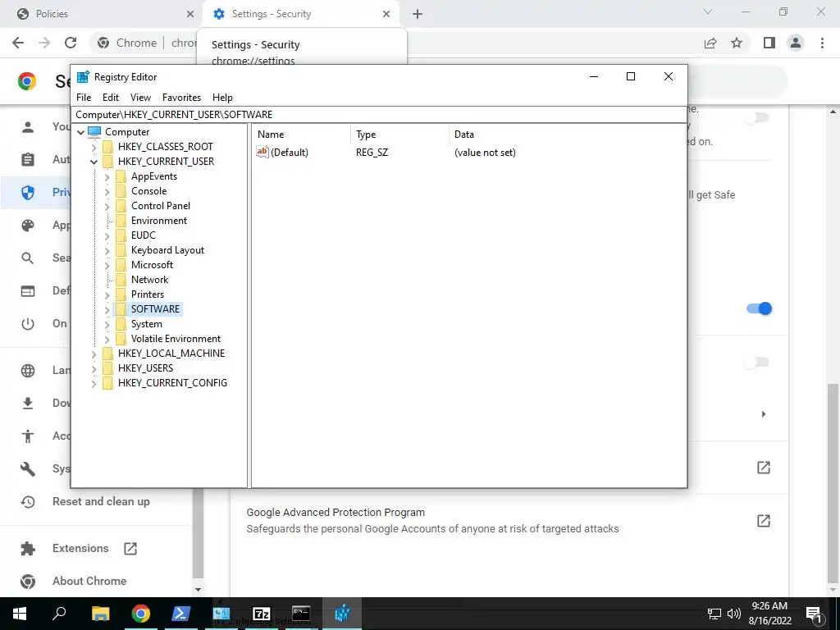Open the Help menu in Registry Editor
Screen dimensions: 840x630
point(222,98)
